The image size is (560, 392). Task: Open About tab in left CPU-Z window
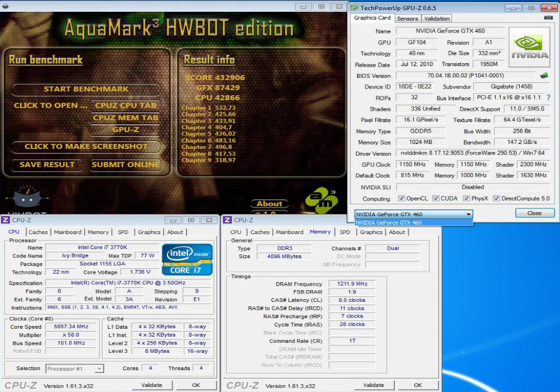[x=175, y=232]
